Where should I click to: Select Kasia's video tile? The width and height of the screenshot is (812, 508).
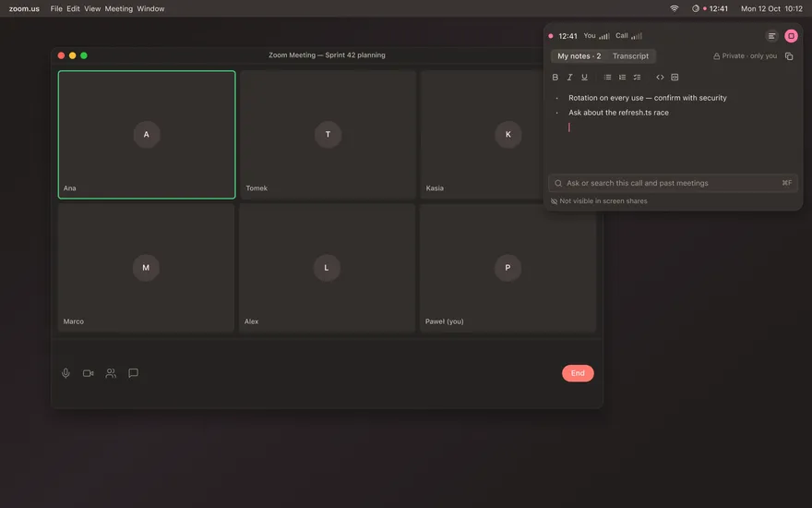pos(482,135)
